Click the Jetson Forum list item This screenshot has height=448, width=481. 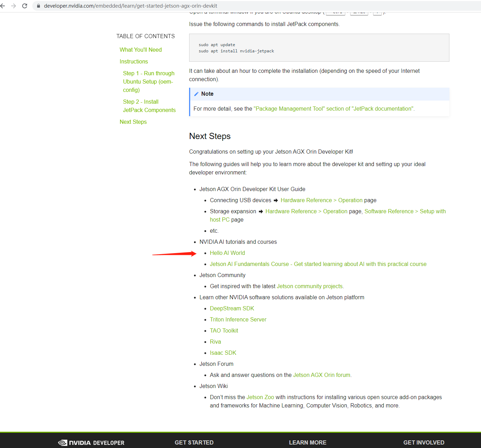pyautogui.click(x=216, y=364)
